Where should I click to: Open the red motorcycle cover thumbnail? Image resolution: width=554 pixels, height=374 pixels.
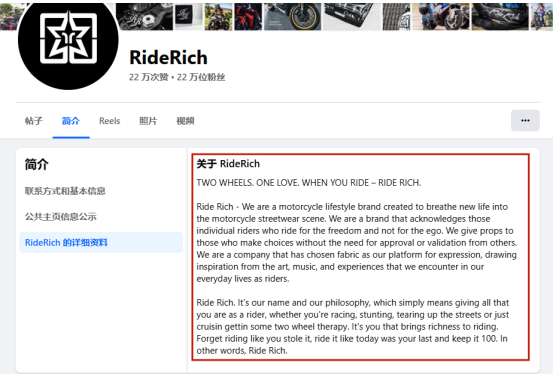(248, 17)
